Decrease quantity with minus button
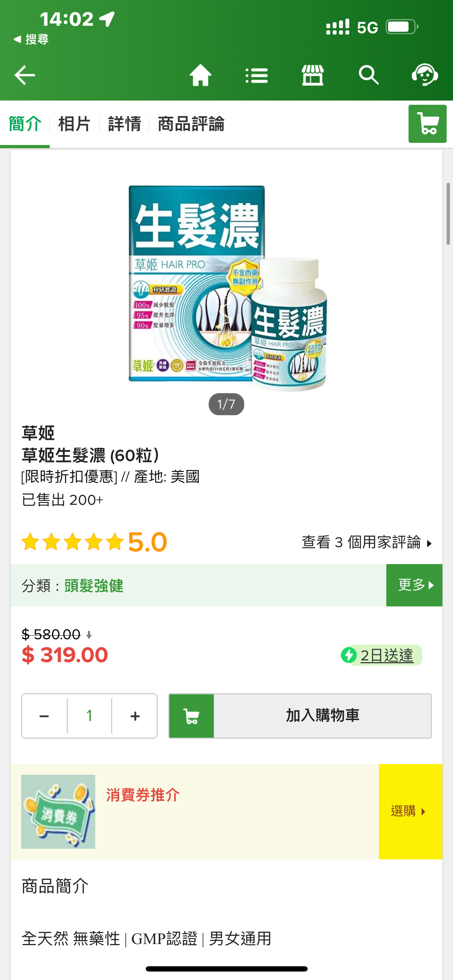This screenshot has width=453, height=980. (44, 716)
